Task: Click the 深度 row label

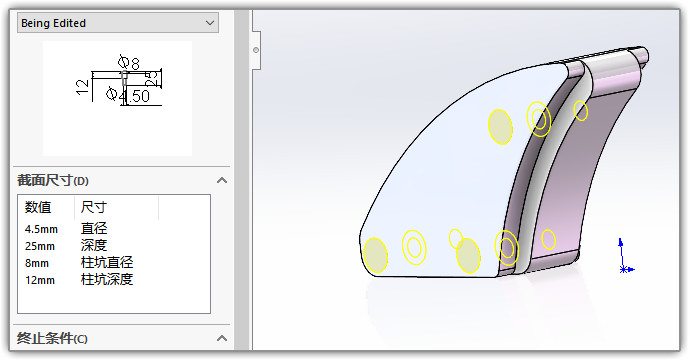Action: tap(94, 246)
